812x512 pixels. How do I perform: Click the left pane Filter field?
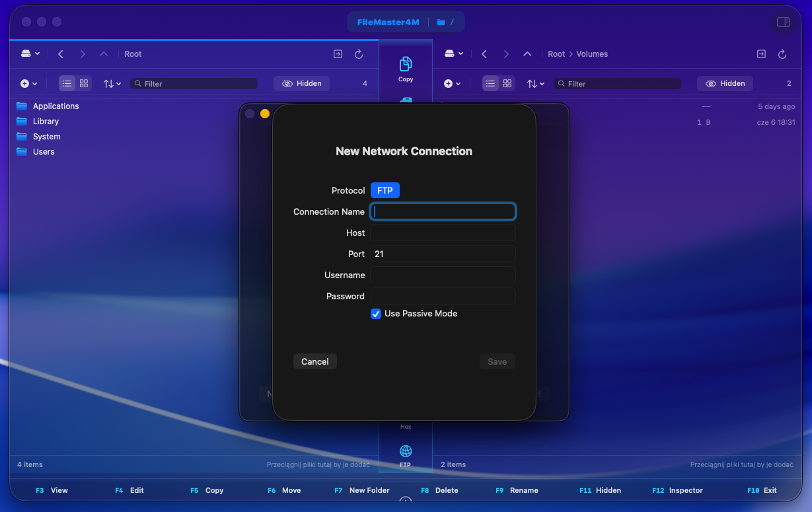194,84
